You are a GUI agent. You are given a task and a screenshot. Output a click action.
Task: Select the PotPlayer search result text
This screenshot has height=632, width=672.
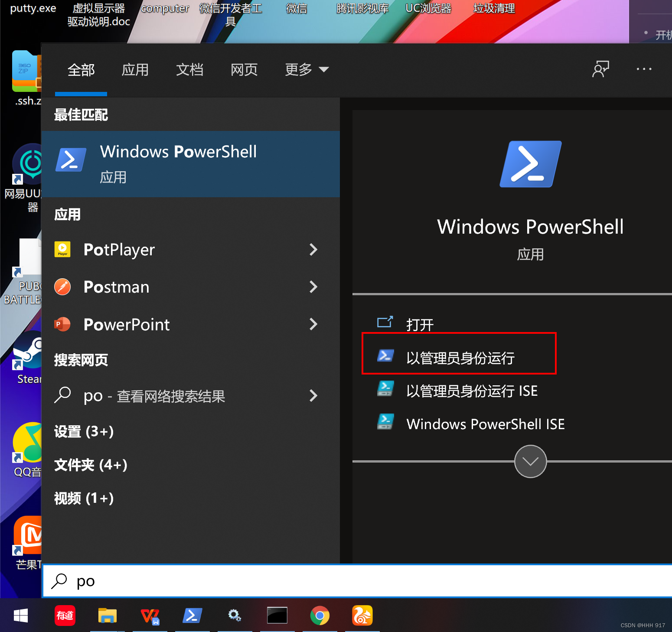[x=119, y=250]
